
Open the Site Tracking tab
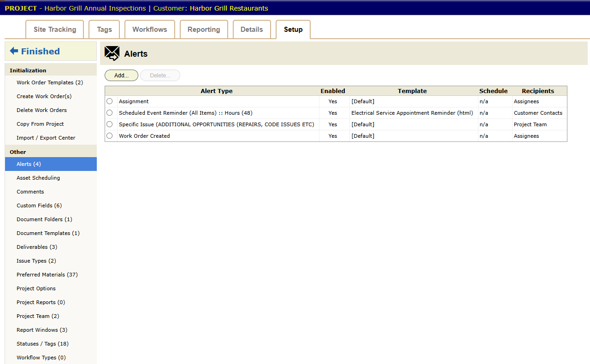point(55,29)
